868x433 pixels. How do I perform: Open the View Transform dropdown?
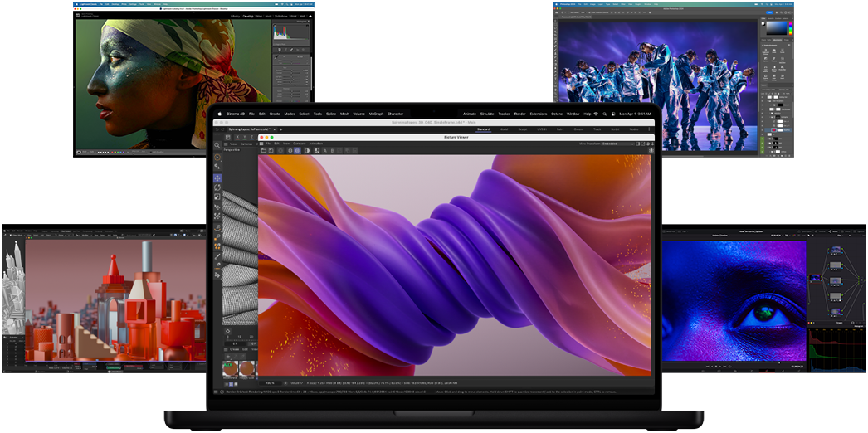(617, 144)
